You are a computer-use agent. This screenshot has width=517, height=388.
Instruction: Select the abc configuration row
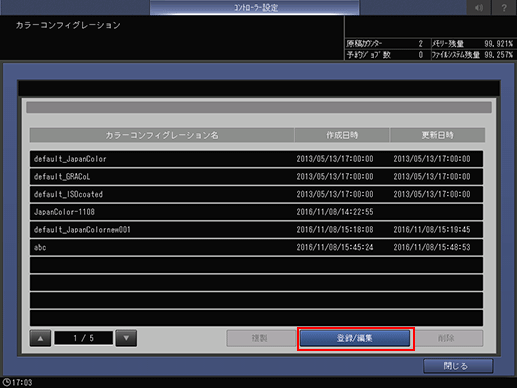click(256, 247)
